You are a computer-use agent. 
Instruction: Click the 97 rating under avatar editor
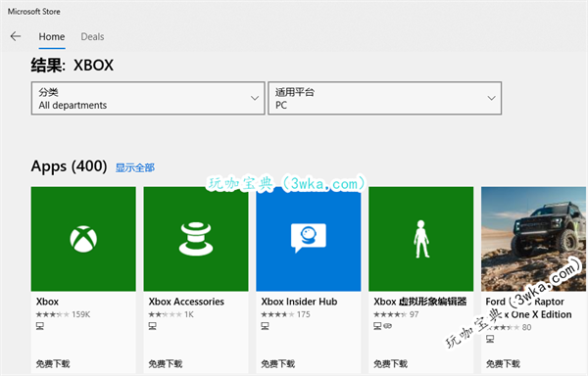396,314
